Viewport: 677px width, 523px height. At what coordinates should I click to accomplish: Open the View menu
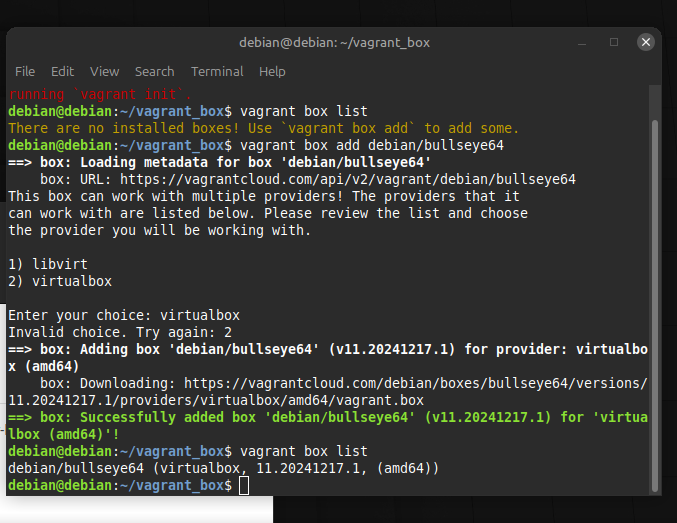coord(104,71)
